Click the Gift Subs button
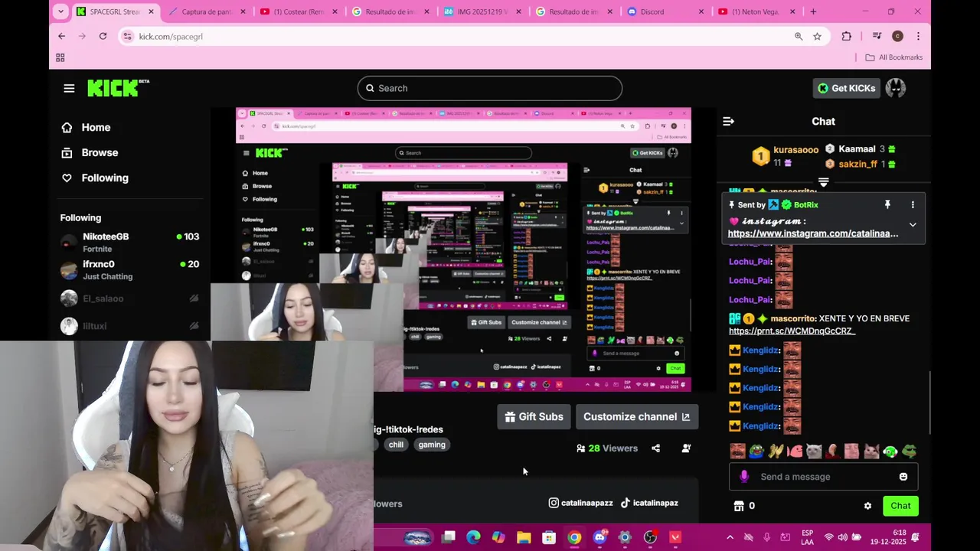The height and width of the screenshot is (551, 980). tap(534, 417)
